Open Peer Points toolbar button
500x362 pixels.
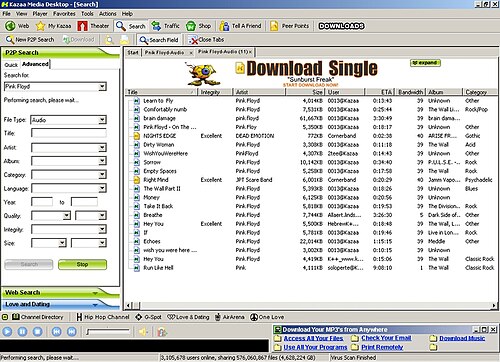click(x=289, y=26)
